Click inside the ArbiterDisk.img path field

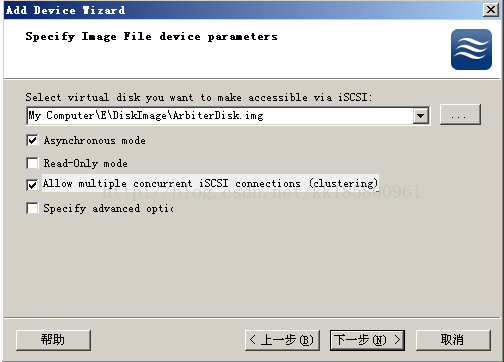[220, 116]
